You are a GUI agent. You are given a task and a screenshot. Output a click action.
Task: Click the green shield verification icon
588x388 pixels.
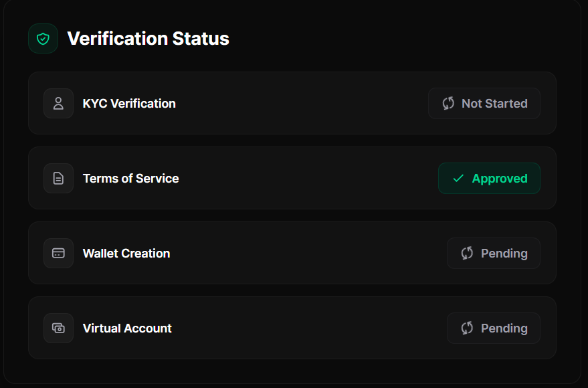tap(42, 38)
